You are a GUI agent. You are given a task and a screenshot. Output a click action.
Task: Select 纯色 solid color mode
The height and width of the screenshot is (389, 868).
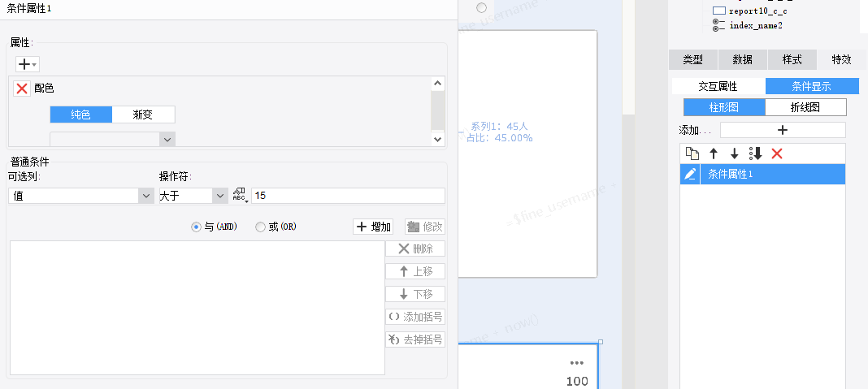point(80,115)
